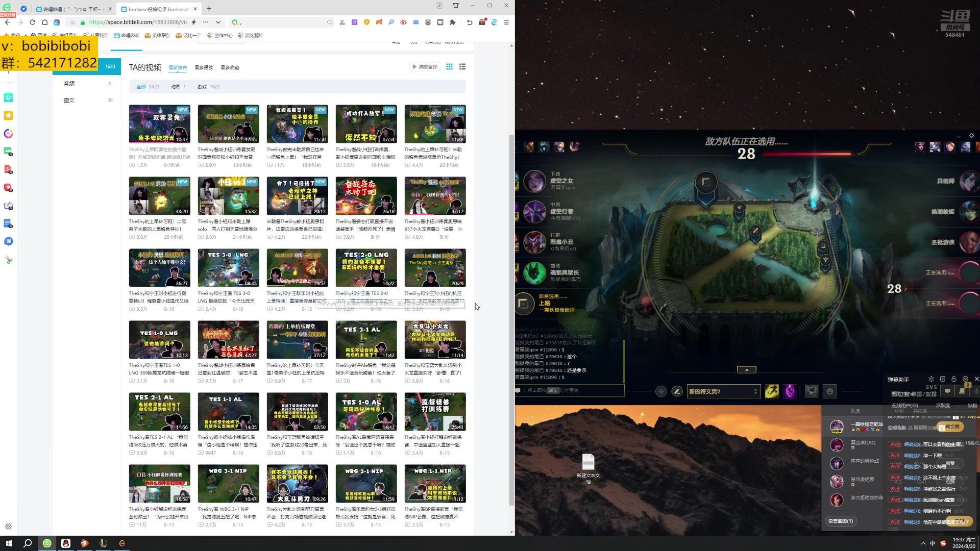Screen dimensions: 980x551
Task: Show hidden system tray icons
Action: (923, 543)
